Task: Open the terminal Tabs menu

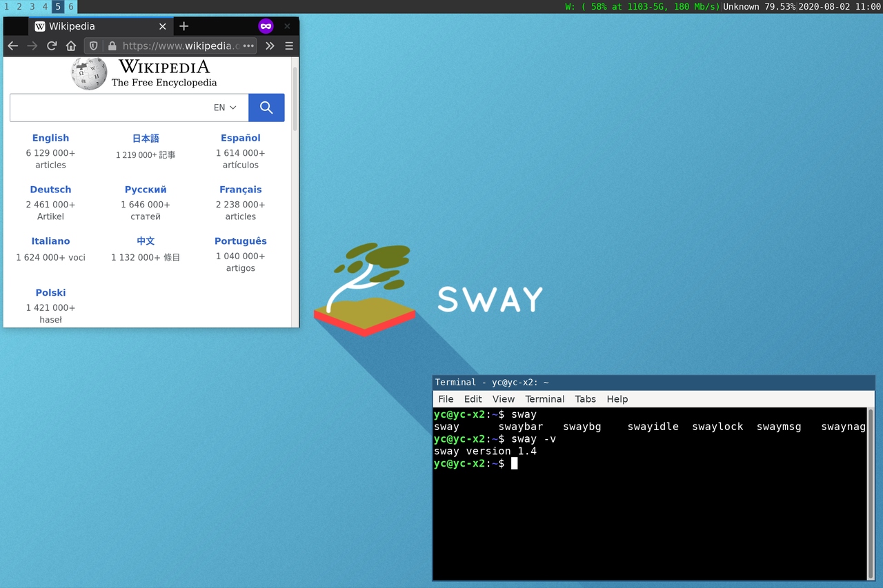Action: pos(586,399)
